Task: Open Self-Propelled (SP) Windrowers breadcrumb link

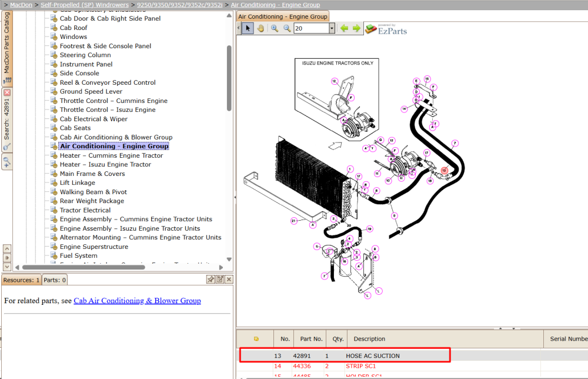Action: (x=84, y=5)
